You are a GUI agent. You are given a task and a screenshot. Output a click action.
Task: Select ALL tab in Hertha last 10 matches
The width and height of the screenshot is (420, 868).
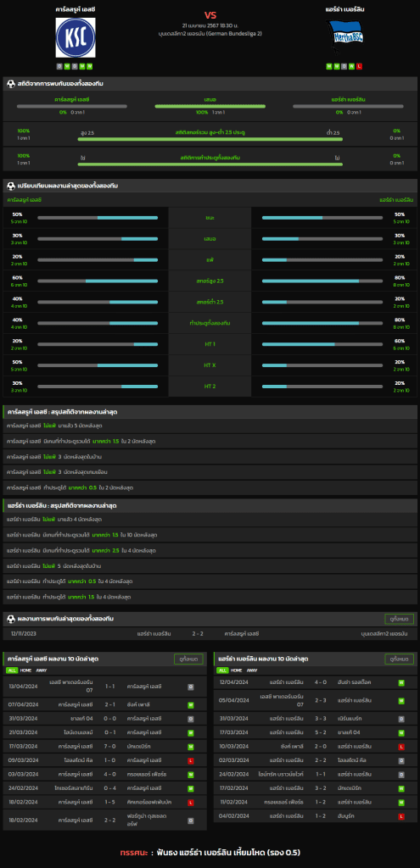pos(222,670)
